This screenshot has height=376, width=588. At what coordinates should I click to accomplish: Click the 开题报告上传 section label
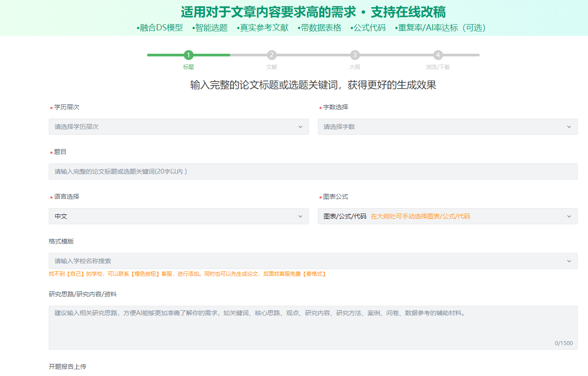(x=68, y=367)
